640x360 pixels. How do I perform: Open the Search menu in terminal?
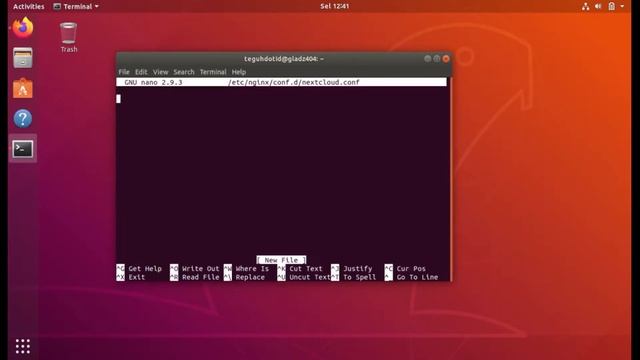tap(184, 72)
